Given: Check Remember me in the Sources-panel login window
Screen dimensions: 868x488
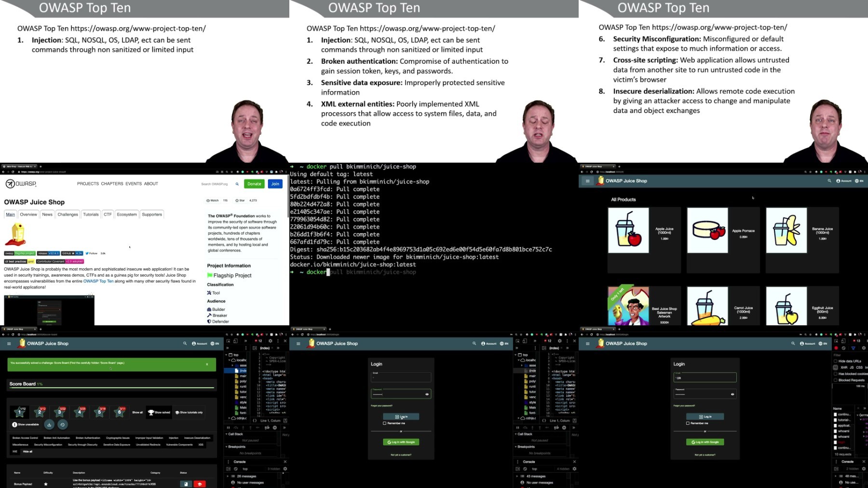Looking at the screenshot, I should click(384, 423).
